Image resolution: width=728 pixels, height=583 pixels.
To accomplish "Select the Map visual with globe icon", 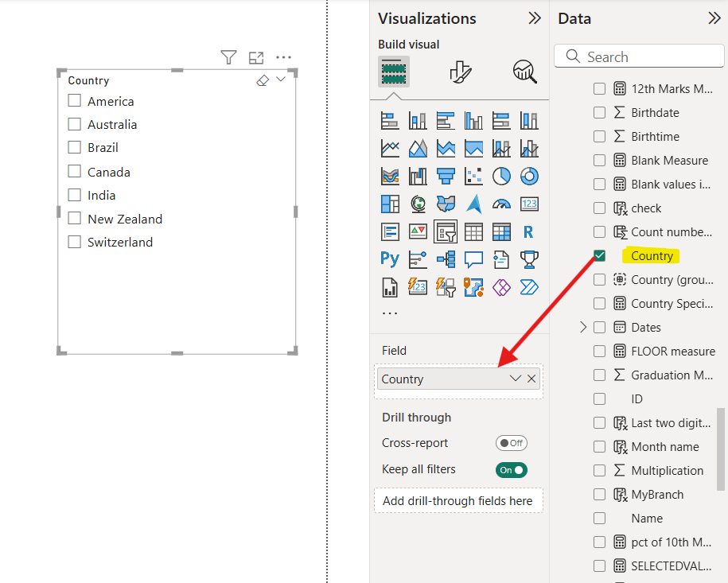I will click(418, 204).
